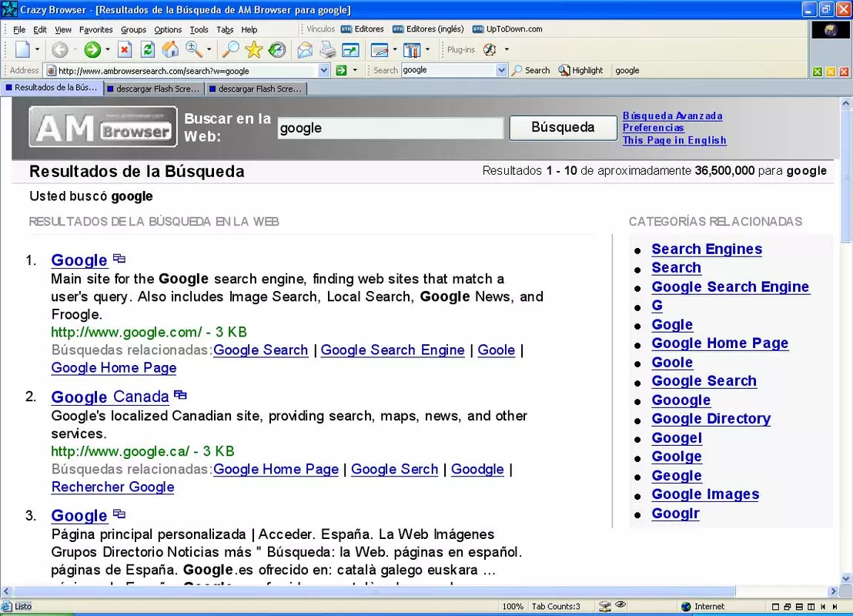853x616 pixels.
Task: Click the eye icon in the status bar
Action: coord(621,605)
